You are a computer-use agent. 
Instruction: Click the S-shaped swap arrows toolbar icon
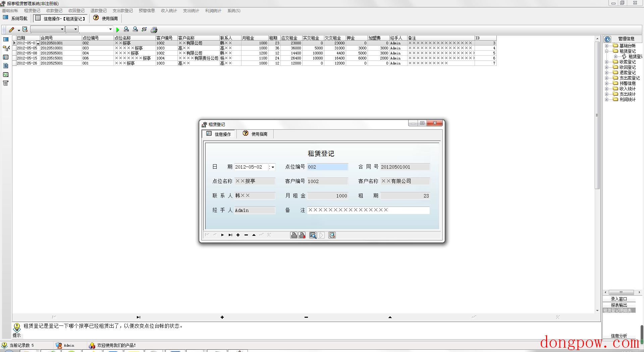[144, 29]
